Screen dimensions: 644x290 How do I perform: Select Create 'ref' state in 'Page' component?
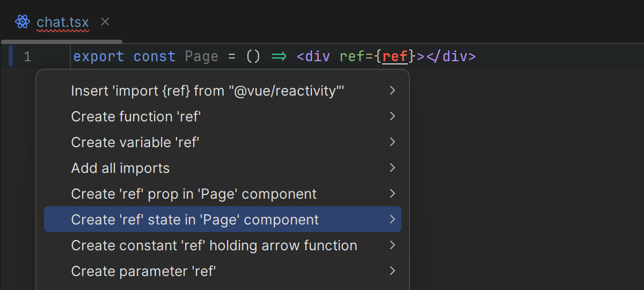coord(195,220)
